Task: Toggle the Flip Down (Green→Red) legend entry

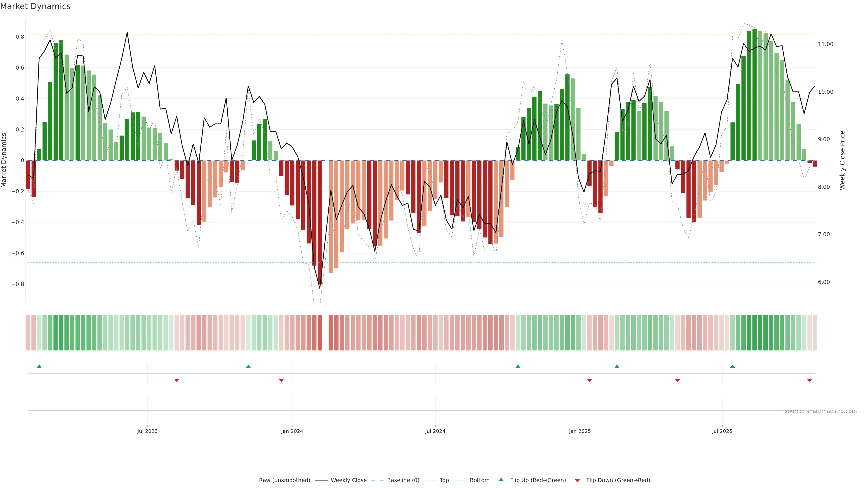Action: pos(618,480)
